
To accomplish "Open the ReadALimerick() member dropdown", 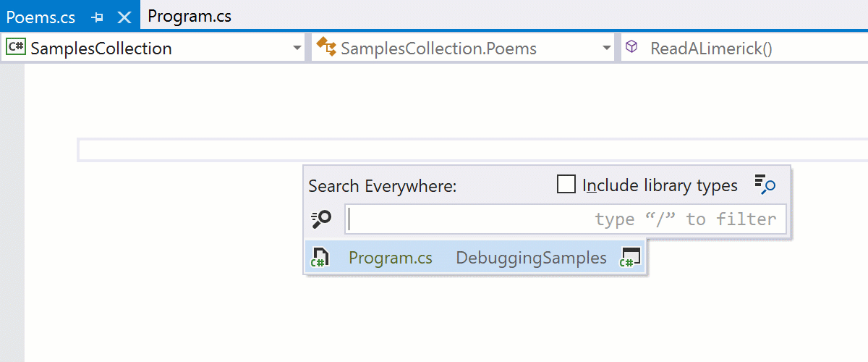I will (x=745, y=49).
